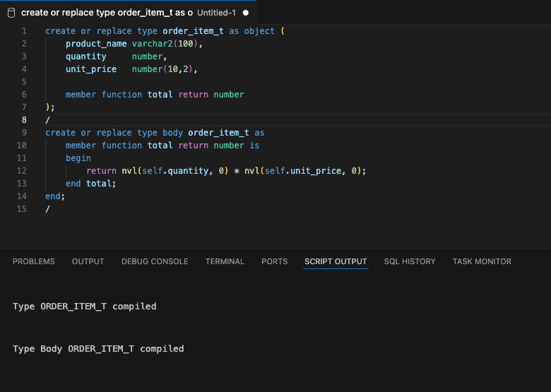The width and height of the screenshot is (551, 392).
Task: Open the SQL HISTORY tab
Action: 410,261
